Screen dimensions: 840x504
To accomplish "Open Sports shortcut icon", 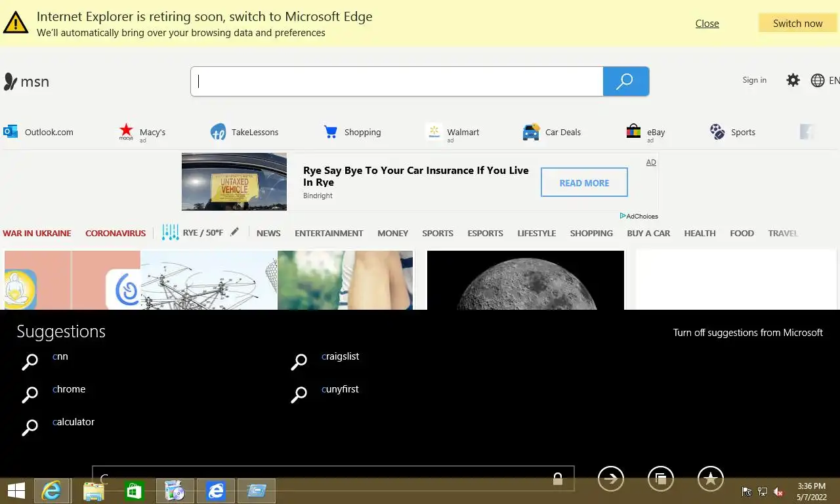I will point(717,132).
